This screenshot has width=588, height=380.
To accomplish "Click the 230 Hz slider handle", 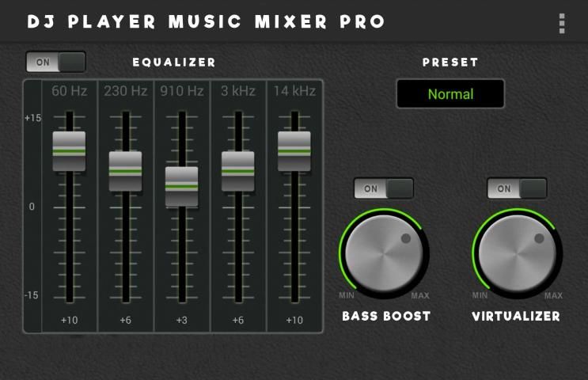I will pyautogui.click(x=125, y=170).
